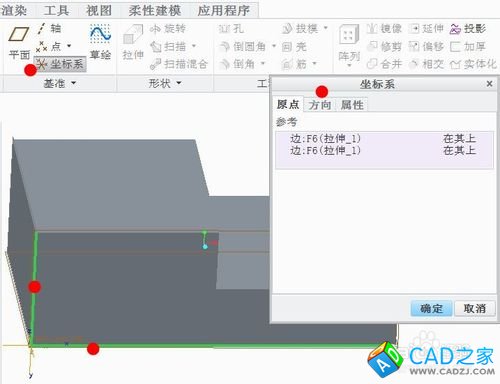The image size is (500, 384).
Task: Select the 倒角 chamfer tool
Action: pyautogui.click(x=238, y=63)
